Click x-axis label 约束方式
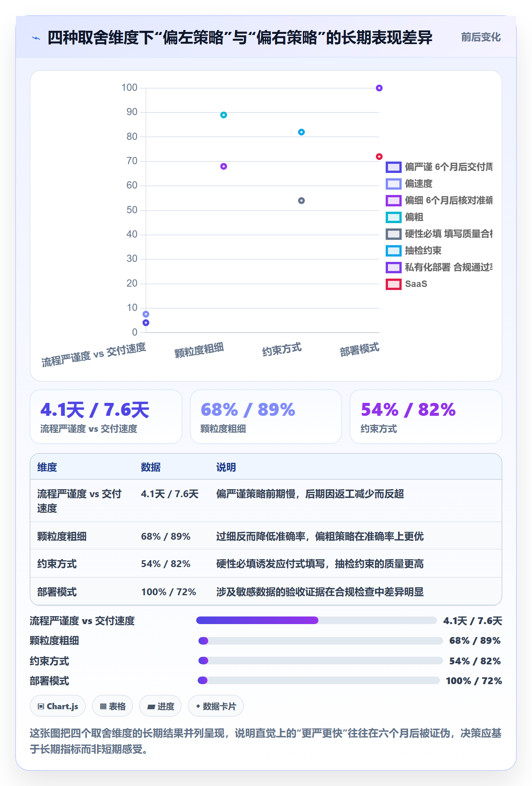This screenshot has width=532, height=786. coord(282,349)
